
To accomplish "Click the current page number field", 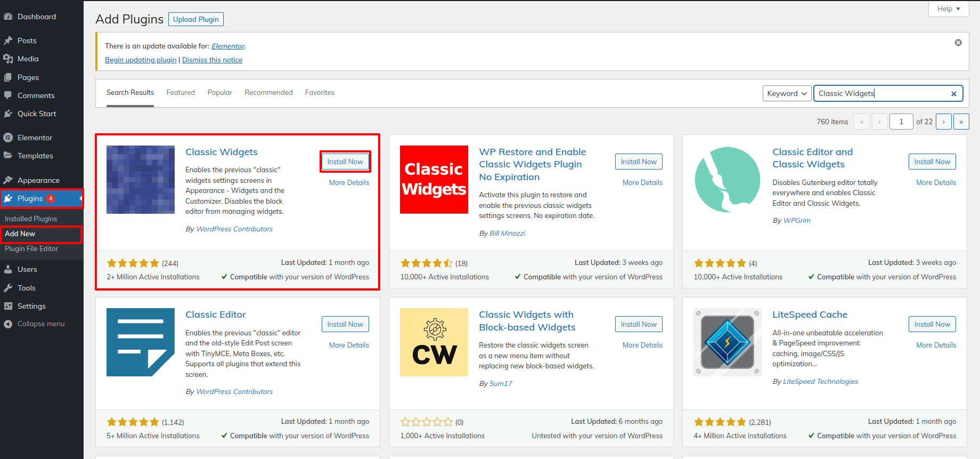I will (901, 122).
